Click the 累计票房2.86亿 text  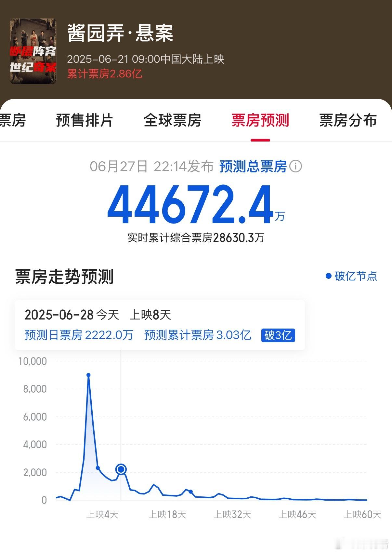coord(105,74)
